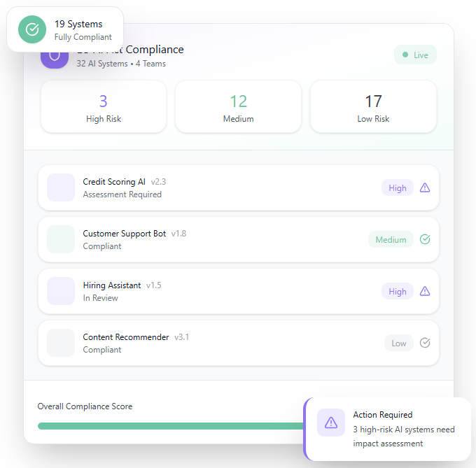476x468 pixels.
Task: Click warning triangle on Hiring Assistant row
Action: pyautogui.click(x=425, y=291)
